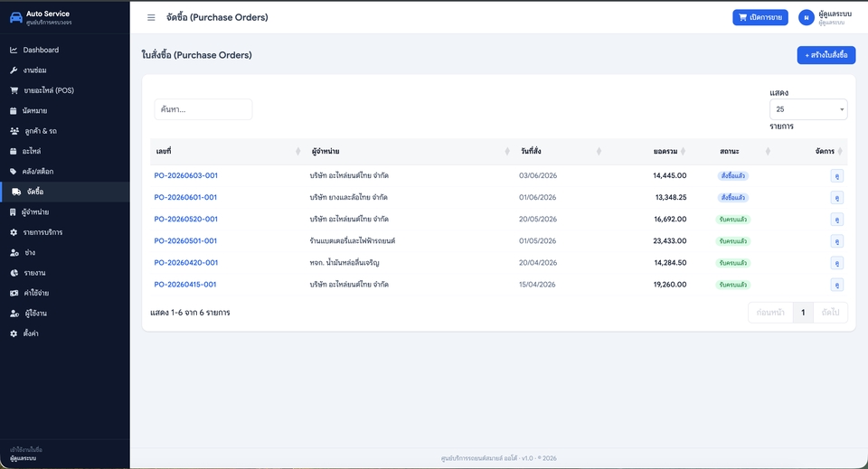This screenshot has width=868, height=469.
Task: Open purchase order PO-20260520-001 link
Action: point(185,219)
